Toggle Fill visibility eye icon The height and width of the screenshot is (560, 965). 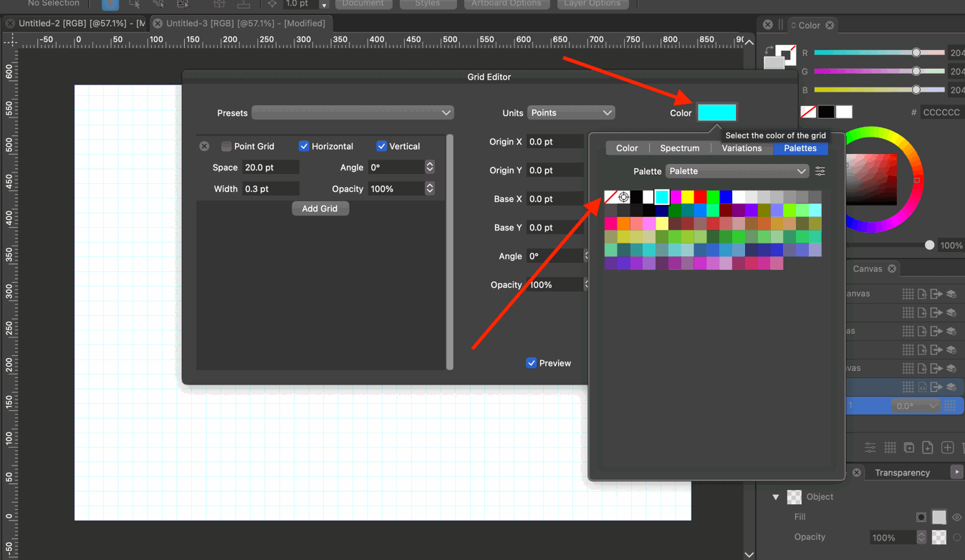(x=956, y=517)
